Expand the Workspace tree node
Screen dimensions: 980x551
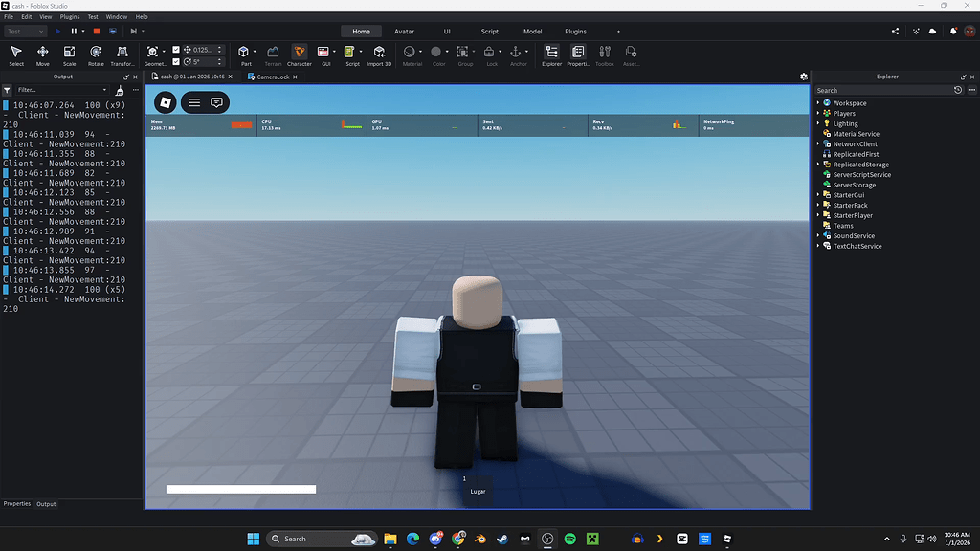click(x=818, y=103)
